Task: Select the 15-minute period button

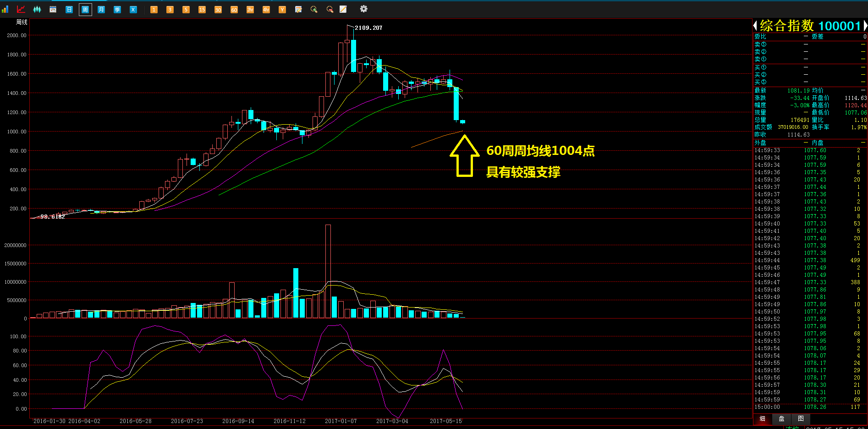Action: click(202, 9)
